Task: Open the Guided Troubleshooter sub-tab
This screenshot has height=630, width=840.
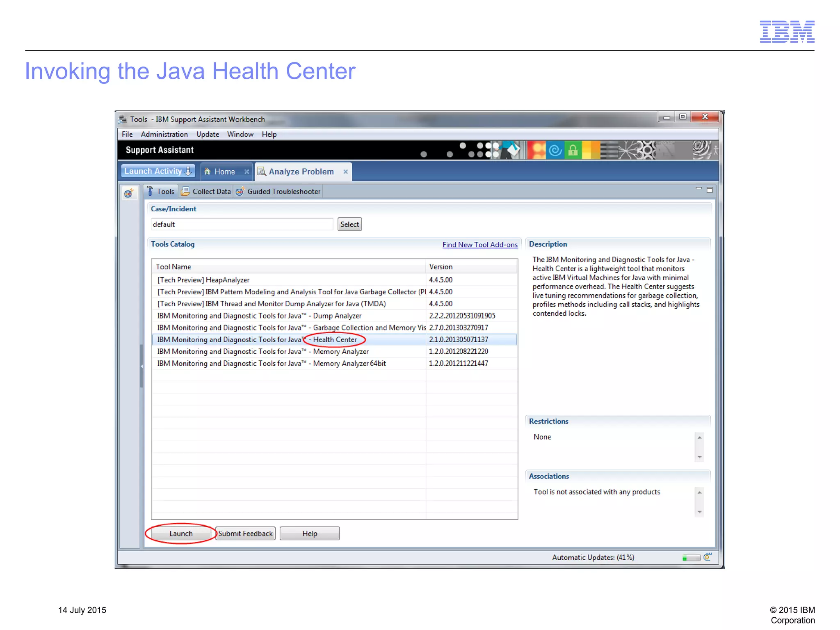Action: (278, 191)
